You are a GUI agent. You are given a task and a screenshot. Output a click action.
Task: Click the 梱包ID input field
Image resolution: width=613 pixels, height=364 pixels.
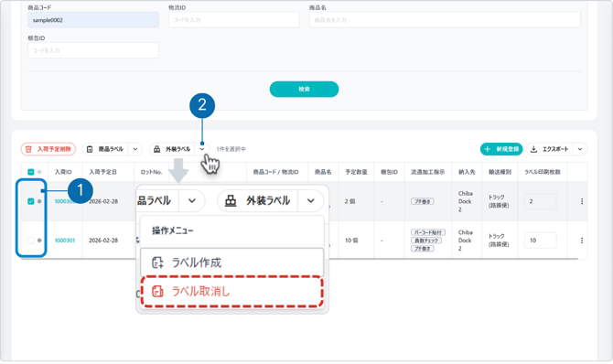93,50
